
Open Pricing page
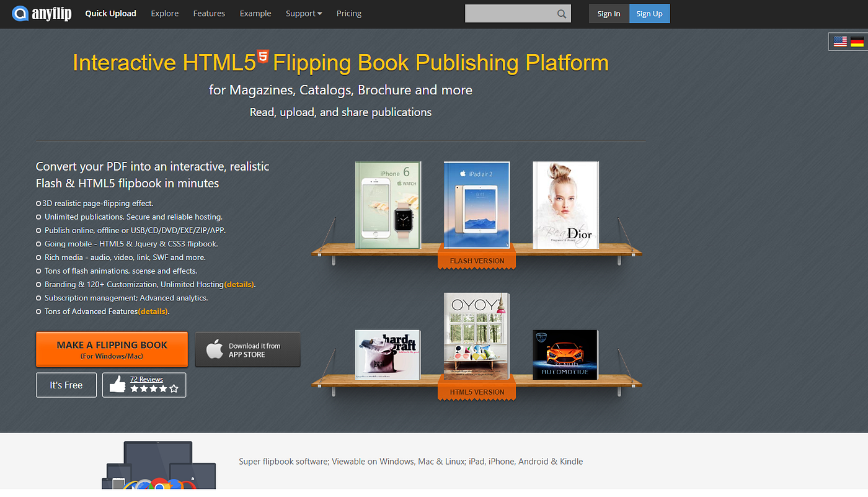(x=349, y=14)
